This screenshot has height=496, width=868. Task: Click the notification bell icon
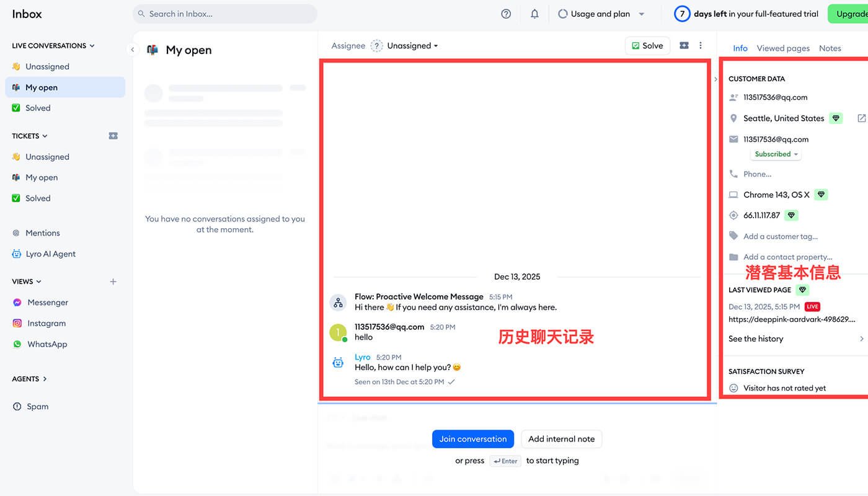click(x=534, y=13)
